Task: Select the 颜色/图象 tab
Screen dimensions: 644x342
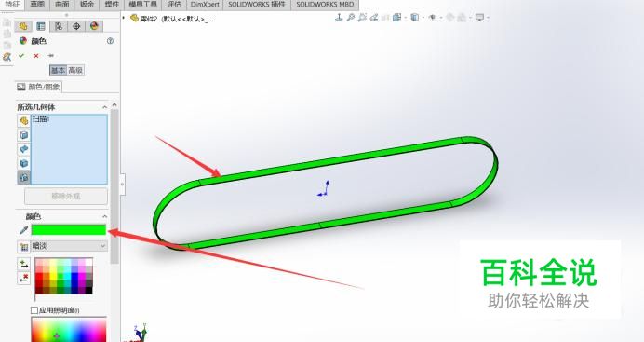Action: point(39,87)
